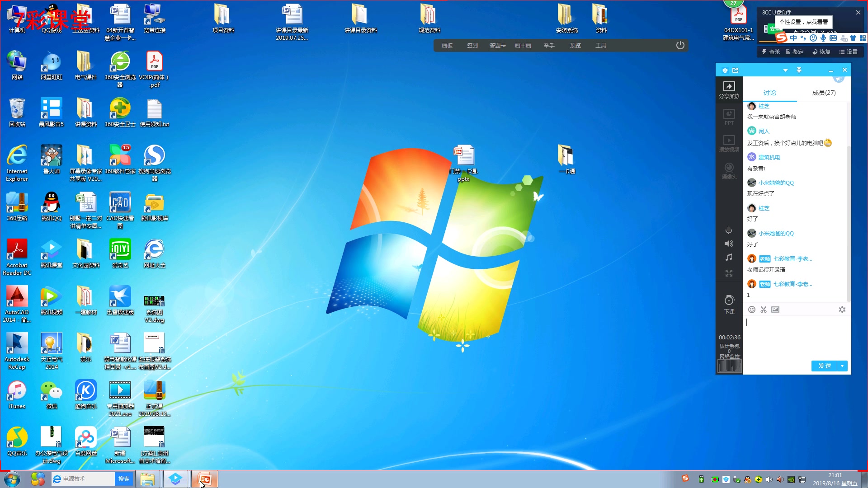Open 答题卡 in the teaching toolbar

(x=497, y=45)
